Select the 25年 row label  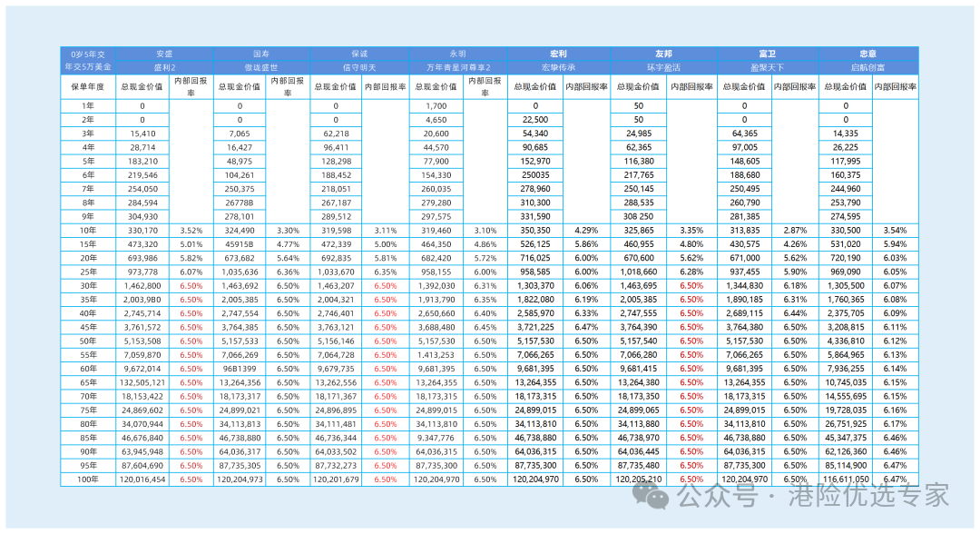pyautogui.click(x=88, y=272)
